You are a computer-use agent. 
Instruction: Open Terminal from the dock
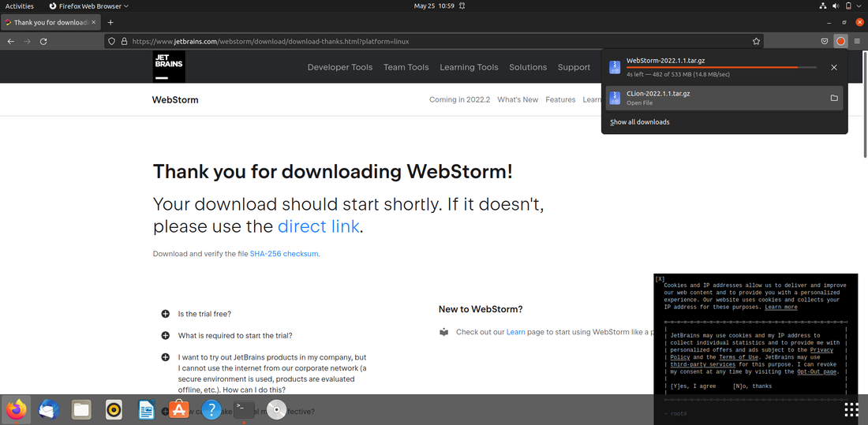[x=244, y=410]
